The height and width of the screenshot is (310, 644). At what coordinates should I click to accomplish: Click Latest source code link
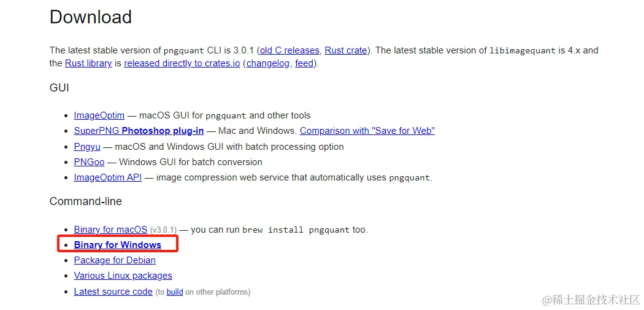pyautogui.click(x=113, y=292)
